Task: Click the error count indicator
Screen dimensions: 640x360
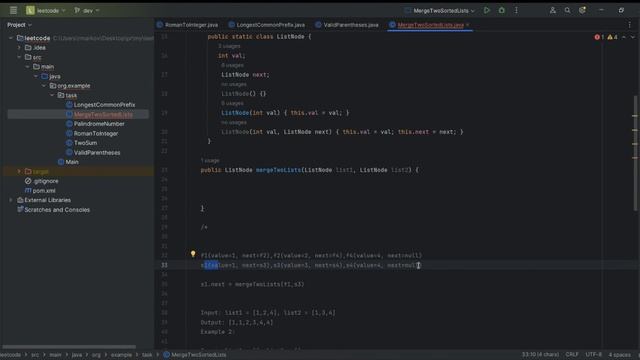Action: click(x=599, y=37)
